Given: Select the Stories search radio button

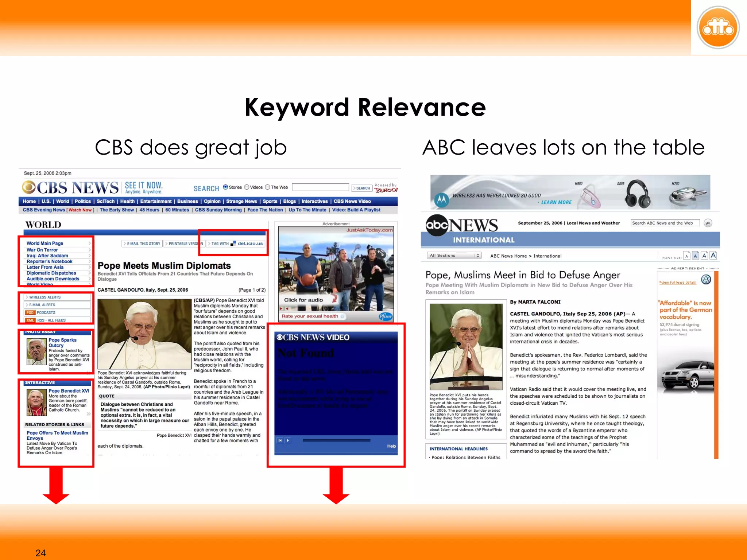Looking at the screenshot, I should [x=225, y=187].
